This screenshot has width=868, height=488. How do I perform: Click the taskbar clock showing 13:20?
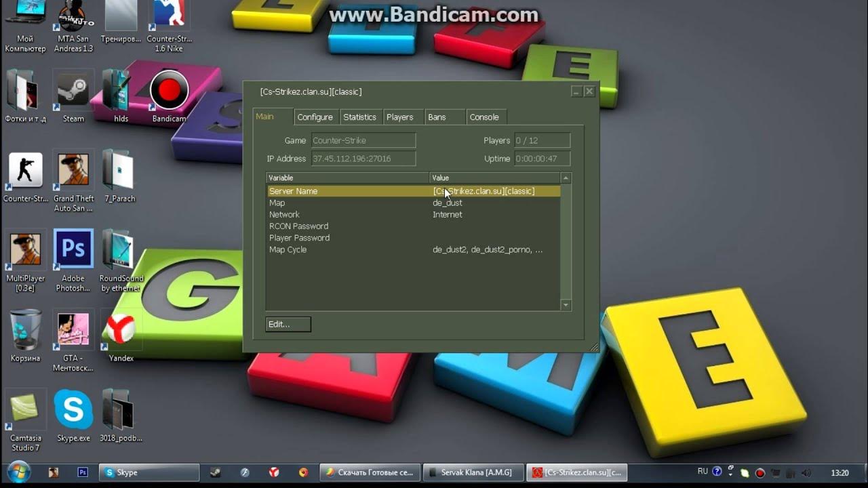[x=840, y=472]
